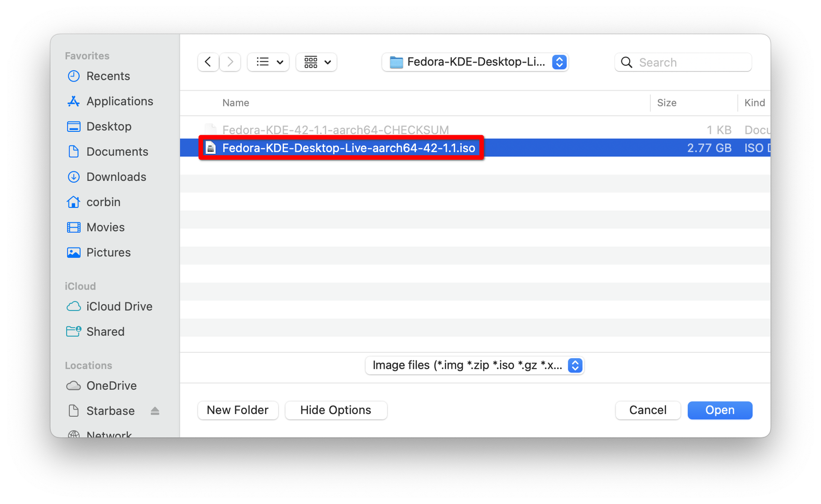
Task: Click the back navigation arrow
Action: [208, 62]
